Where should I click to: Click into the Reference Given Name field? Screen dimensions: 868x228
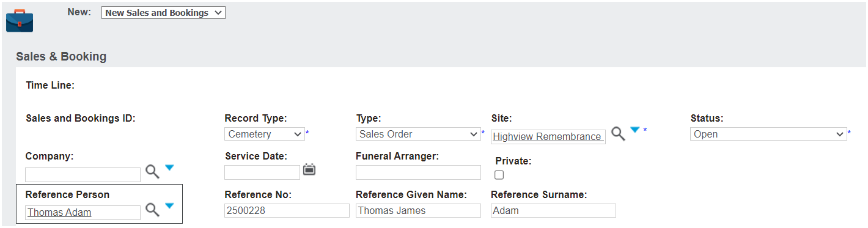pos(418,210)
